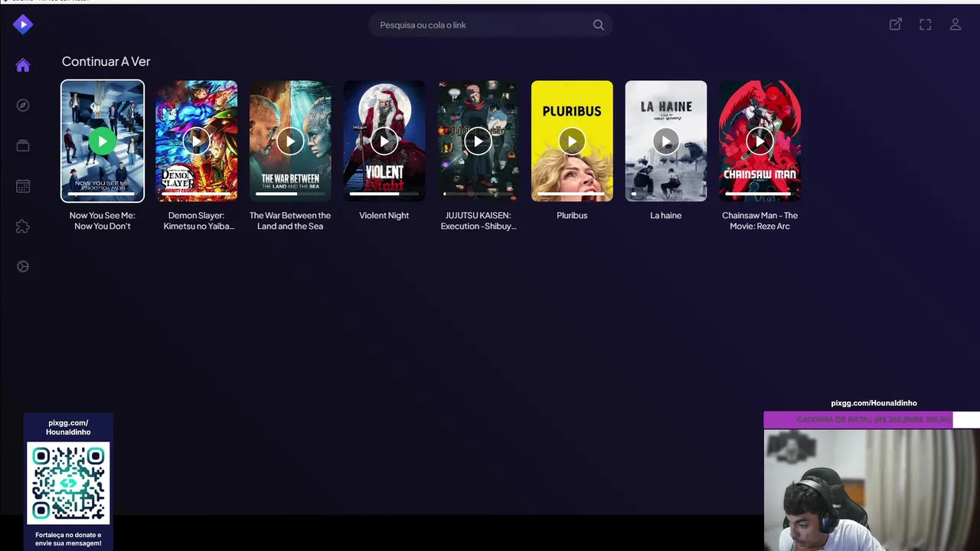980x551 pixels.
Task: Click the "JUJUTSU KAISEN: Execution" title text
Action: click(x=479, y=220)
